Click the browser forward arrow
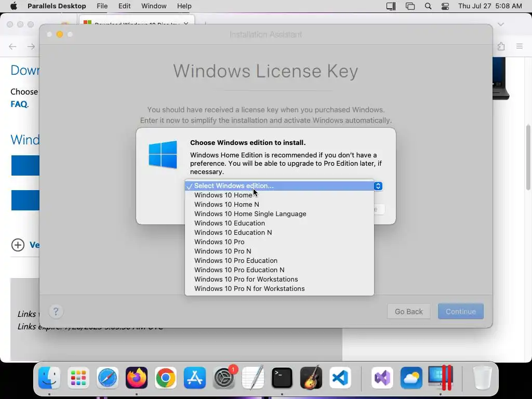The image size is (532, 399). coord(31,46)
